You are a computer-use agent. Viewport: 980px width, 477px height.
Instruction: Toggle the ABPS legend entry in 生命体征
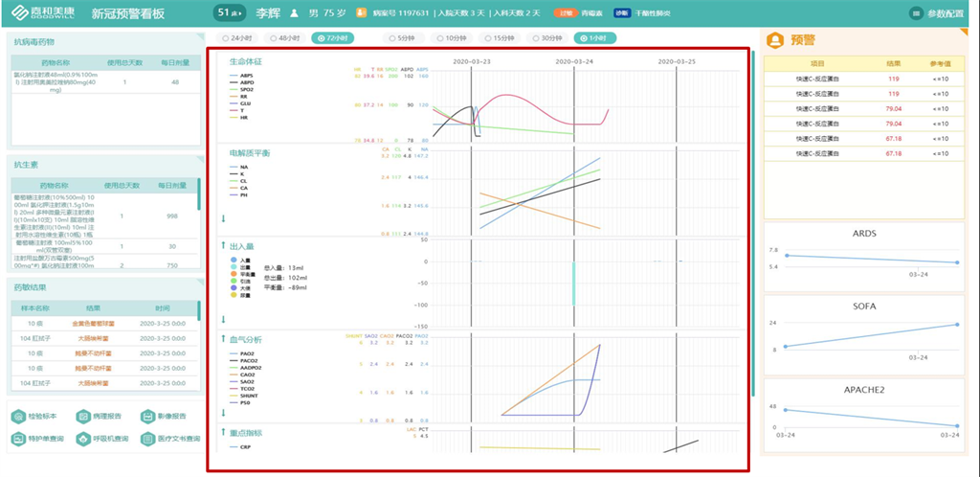(246, 75)
